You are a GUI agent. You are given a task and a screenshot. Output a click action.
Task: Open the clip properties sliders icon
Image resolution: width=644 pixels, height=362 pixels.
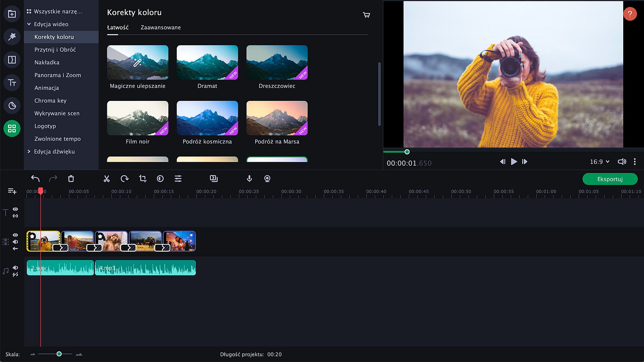click(x=178, y=179)
